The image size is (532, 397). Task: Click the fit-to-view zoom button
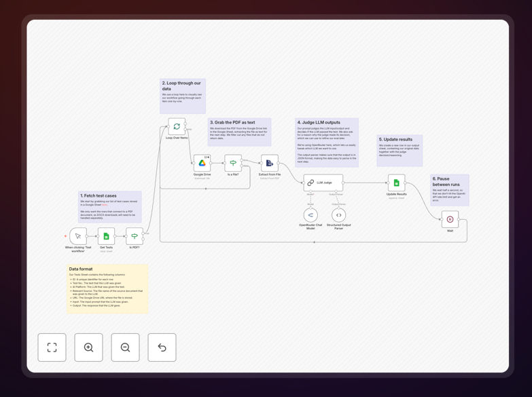[52, 347]
